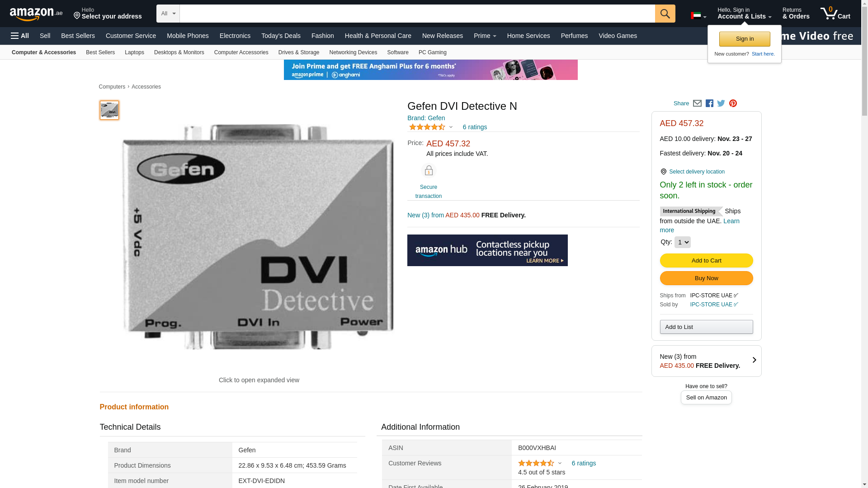Open the Electronics menu item
868x488 pixels.
pos(235,36)
